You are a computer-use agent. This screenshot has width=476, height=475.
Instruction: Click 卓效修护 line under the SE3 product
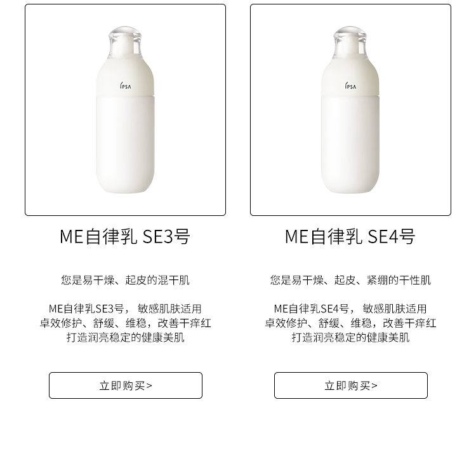click(125, 323)
